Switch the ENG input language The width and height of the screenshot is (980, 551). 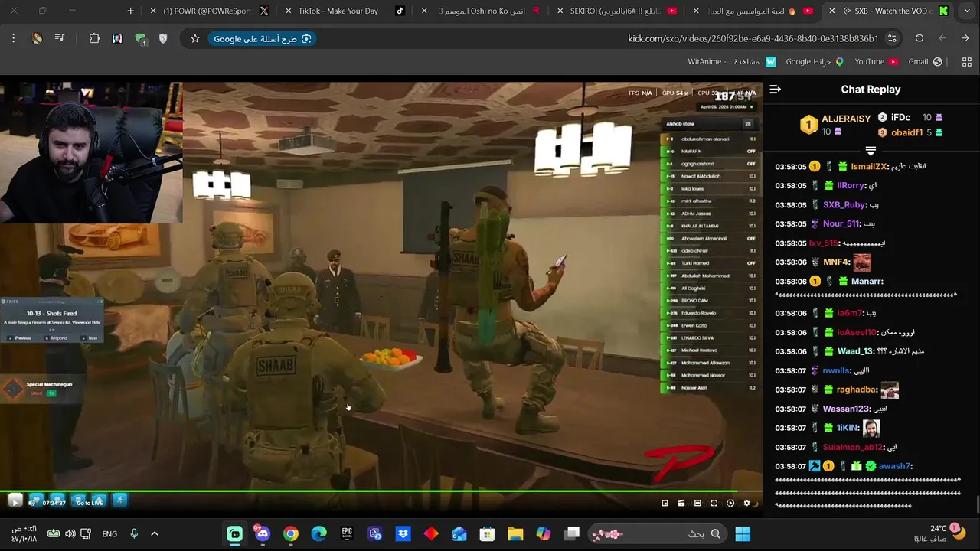tap(109, 533)
